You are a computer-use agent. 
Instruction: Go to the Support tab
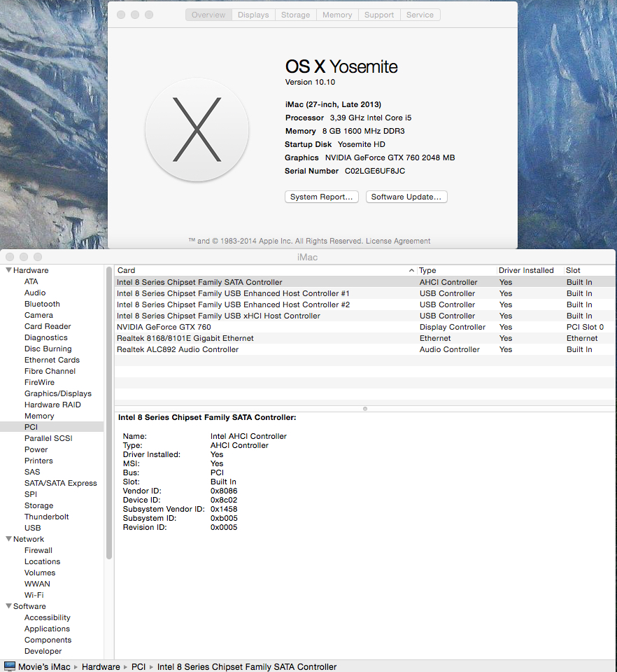click(x=379, y=15)
